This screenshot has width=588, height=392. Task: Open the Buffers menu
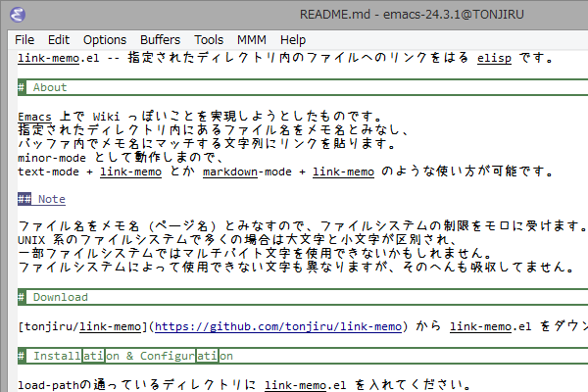point(160,40)
